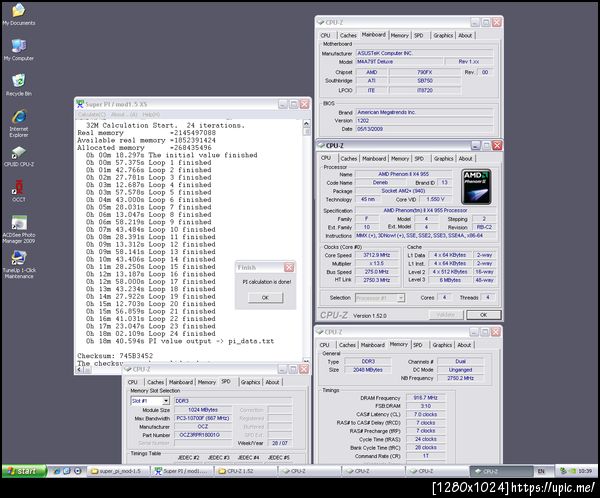
Task: Switch to About tab in Mainboard CPU-Z window
Action: coord(465,35)
